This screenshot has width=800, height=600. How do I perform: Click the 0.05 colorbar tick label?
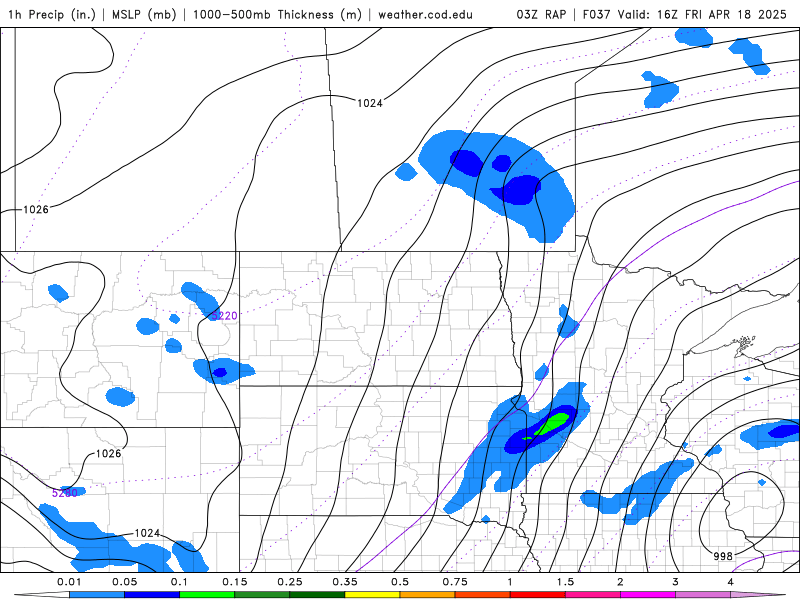click(x=124, y=582)
